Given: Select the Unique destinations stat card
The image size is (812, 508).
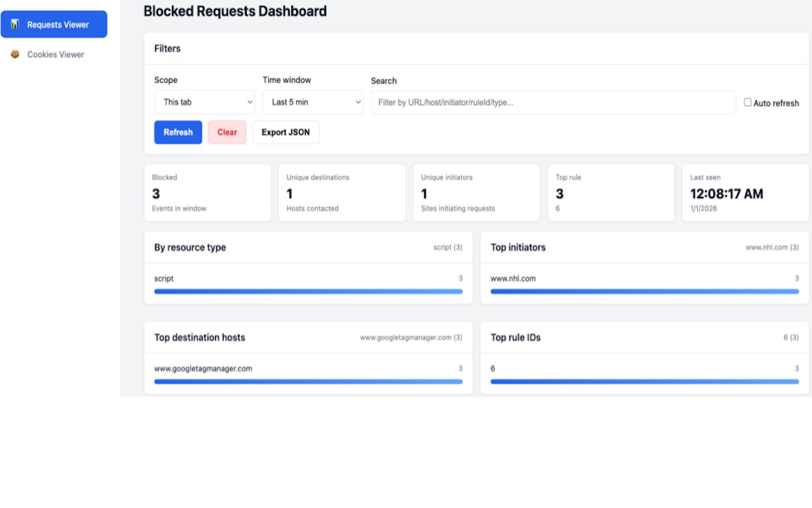Looking at the screenshot, I should pos(342,192).
